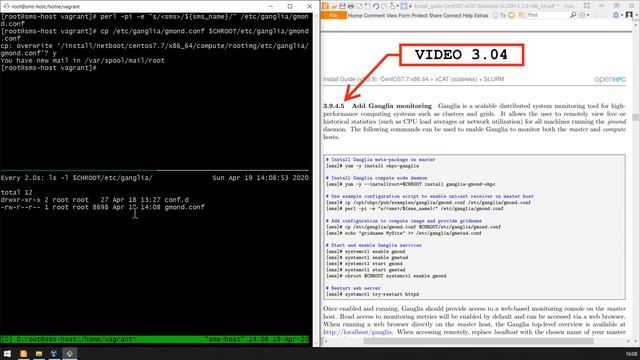
Task: Open the terminal app taskbar icon
Action: (x=69, y=353)
